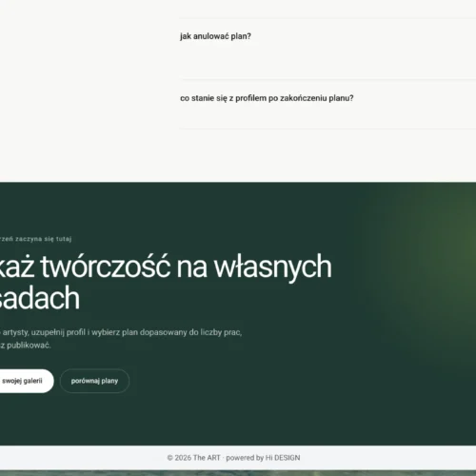Open the 'Hi DESIGN' footer link
The height and width of the screenshot is (476, 476).
point(283,458)
